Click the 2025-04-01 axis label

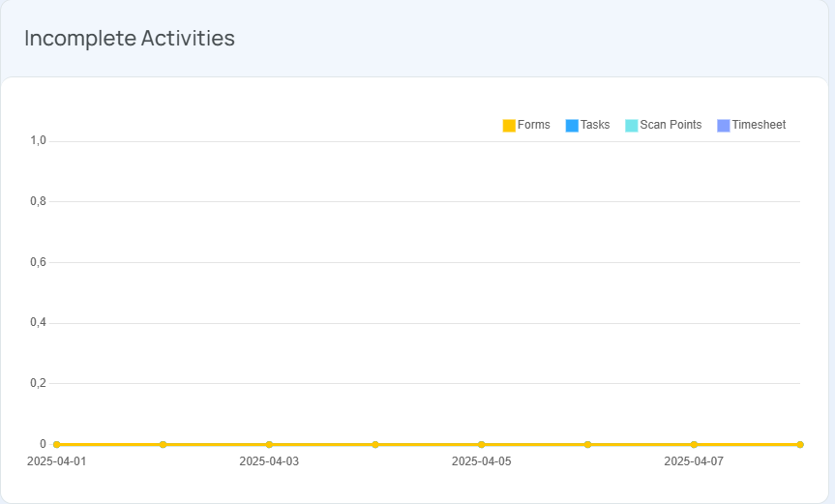coord(56,461)
